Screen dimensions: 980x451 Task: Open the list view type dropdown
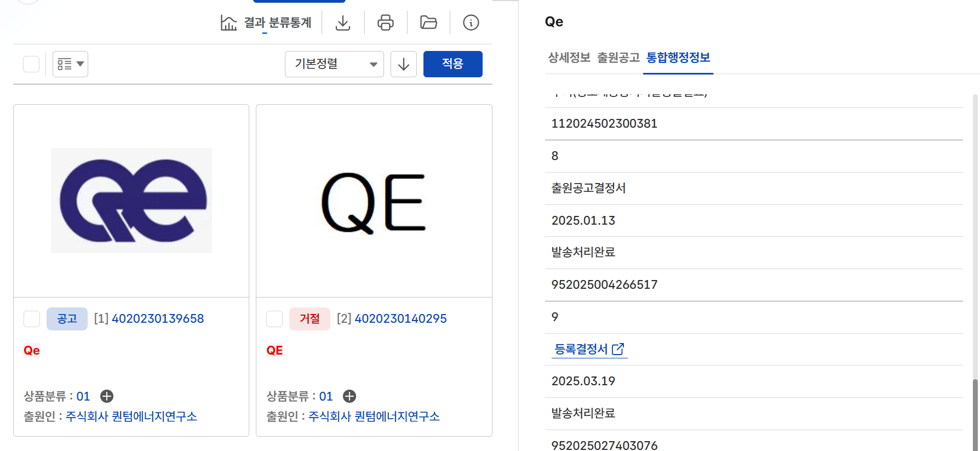70,64
